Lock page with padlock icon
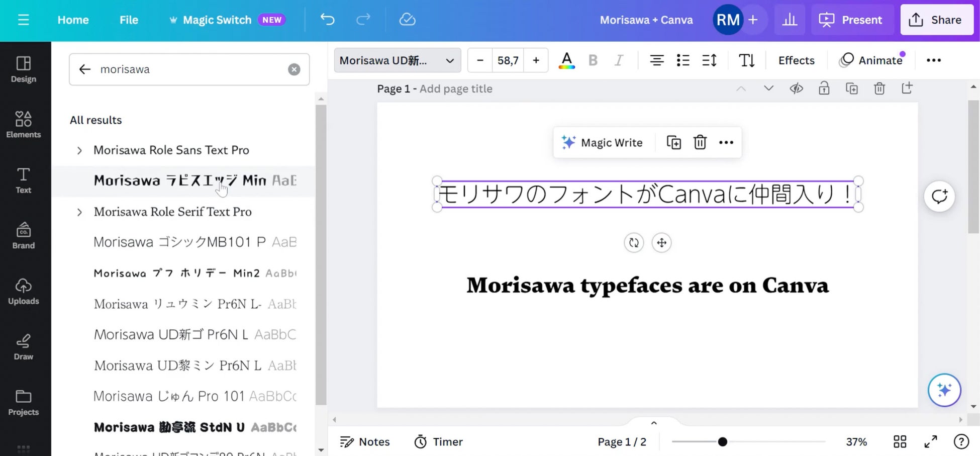 (824, 88)
